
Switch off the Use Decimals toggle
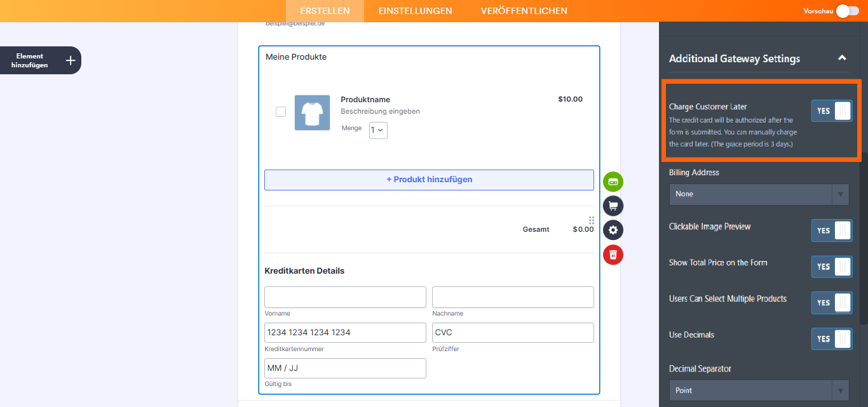(x=832, y=339)
